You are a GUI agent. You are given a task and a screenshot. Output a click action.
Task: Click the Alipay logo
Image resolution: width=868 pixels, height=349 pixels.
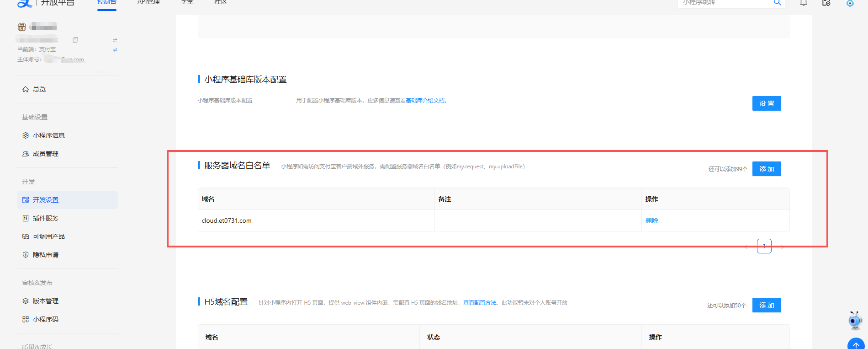tap(24, 3)
